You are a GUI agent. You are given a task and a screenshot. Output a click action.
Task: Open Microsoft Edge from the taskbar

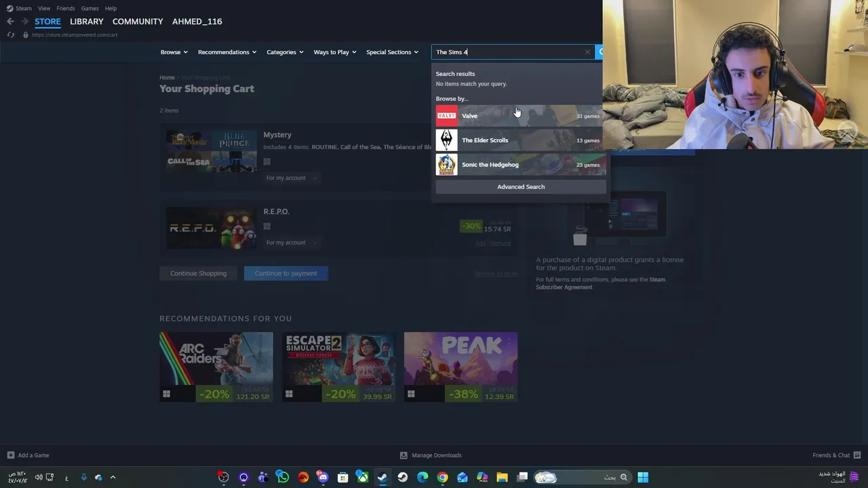(422, 477)
